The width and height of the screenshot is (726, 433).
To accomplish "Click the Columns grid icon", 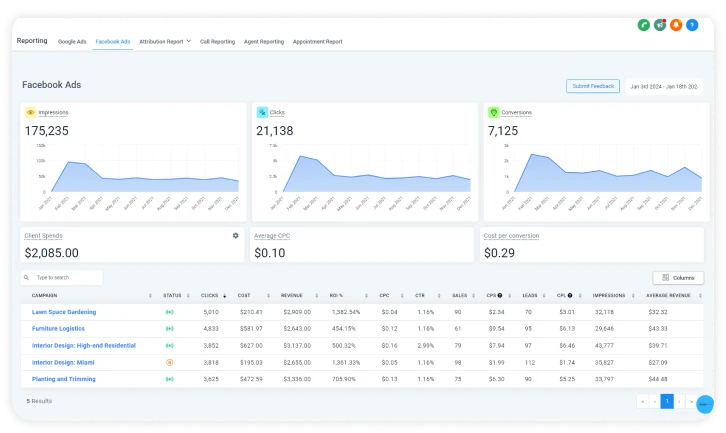I will click(666, 277).
